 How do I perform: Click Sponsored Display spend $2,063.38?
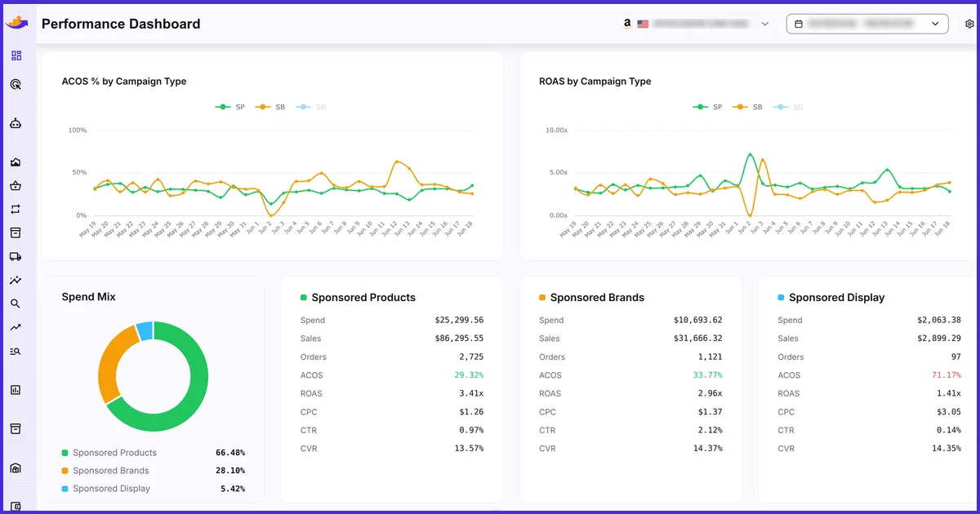point(939,321)
